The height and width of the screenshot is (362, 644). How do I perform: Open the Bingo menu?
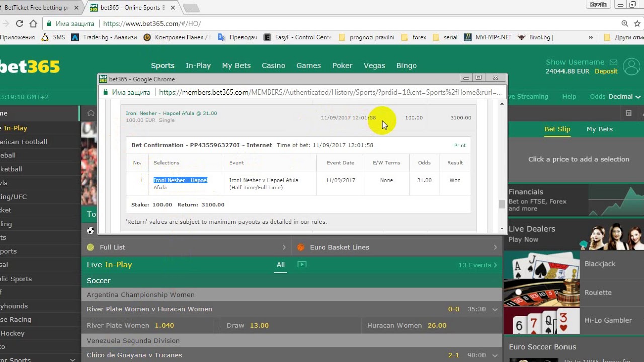click(407, 65)
